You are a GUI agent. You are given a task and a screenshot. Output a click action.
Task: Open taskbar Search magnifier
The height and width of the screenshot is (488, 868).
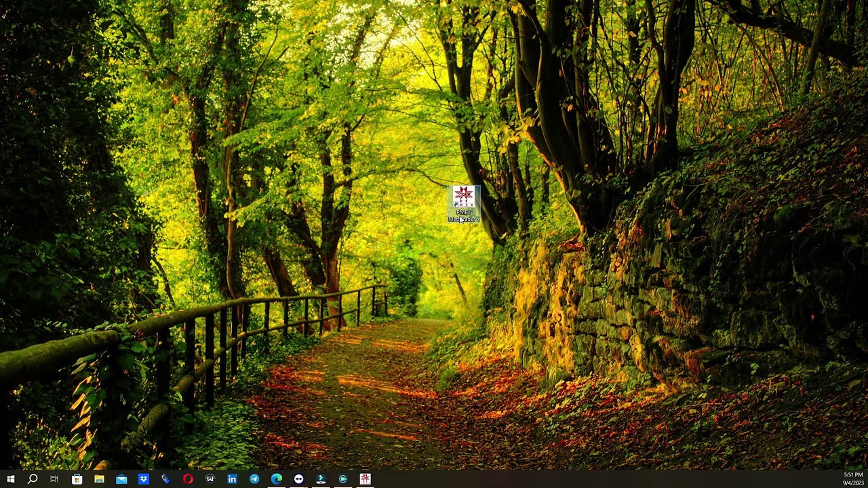point(33,479)
